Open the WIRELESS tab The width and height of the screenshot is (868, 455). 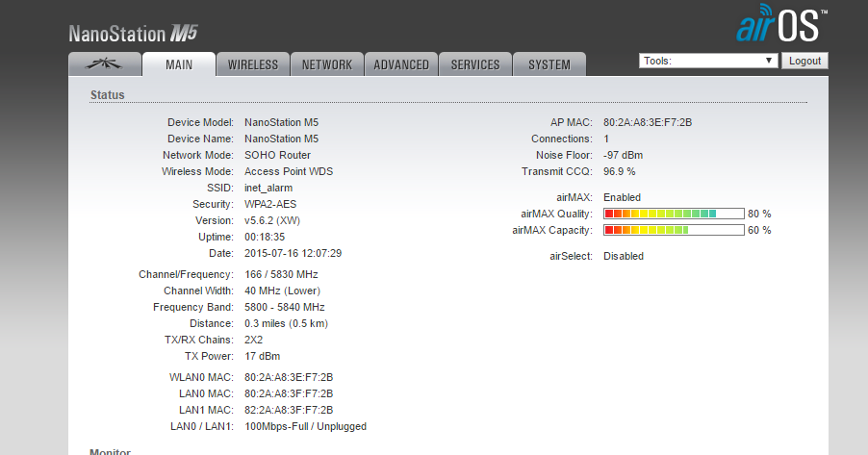[253, 64]
